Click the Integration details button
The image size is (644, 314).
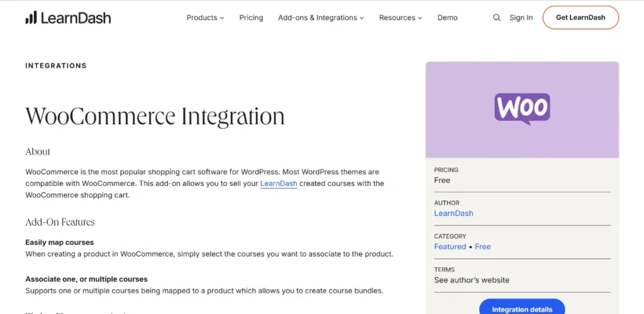pos(522,308)
